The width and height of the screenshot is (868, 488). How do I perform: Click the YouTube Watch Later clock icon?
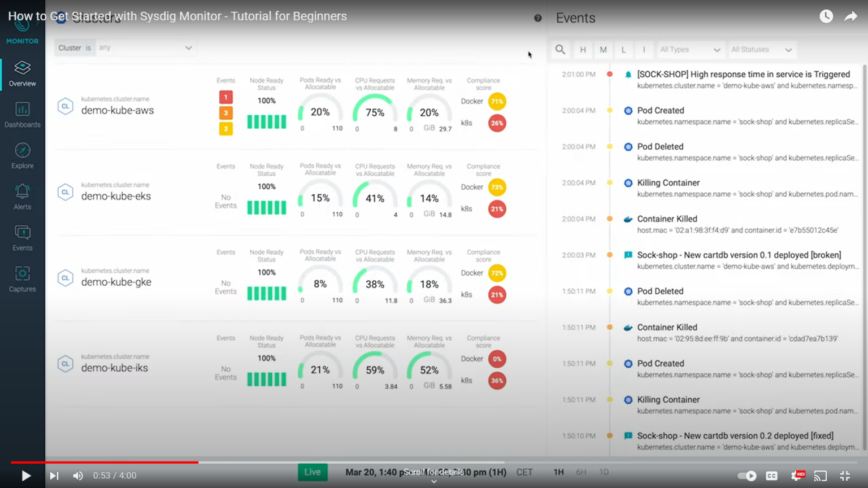point(826,16)
